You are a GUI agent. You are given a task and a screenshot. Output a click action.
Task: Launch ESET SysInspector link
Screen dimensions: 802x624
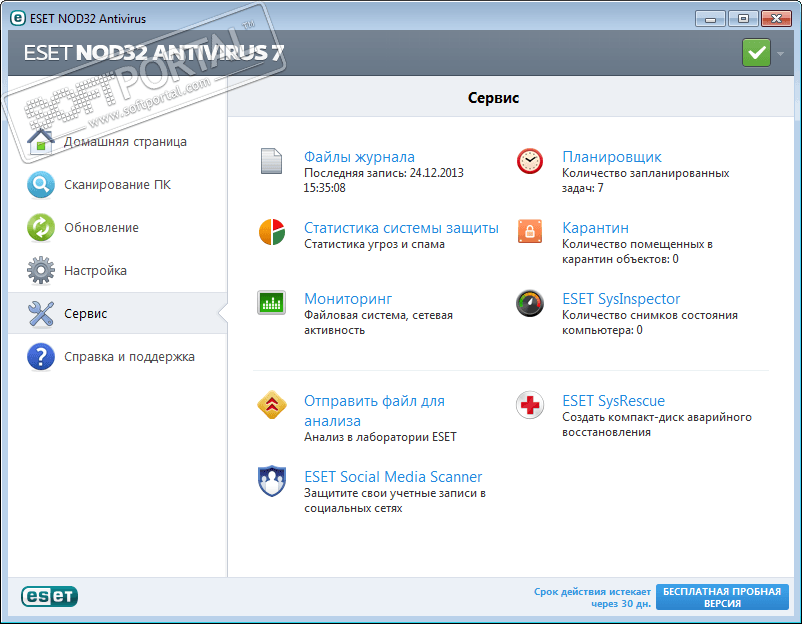coord(621,299)
